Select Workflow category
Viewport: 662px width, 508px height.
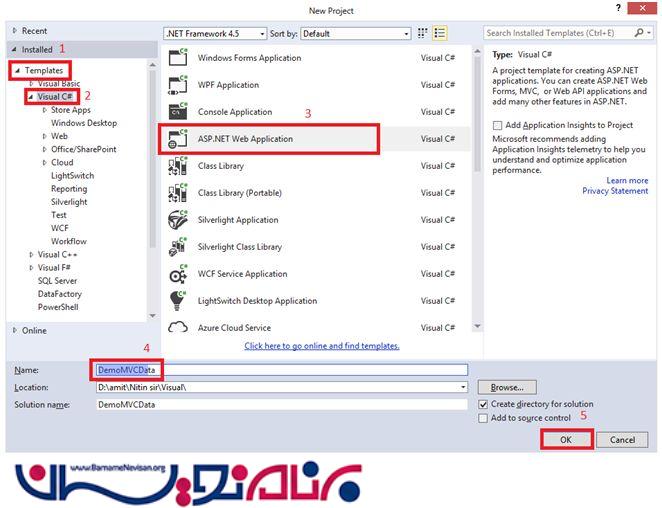tap(69, 241)
